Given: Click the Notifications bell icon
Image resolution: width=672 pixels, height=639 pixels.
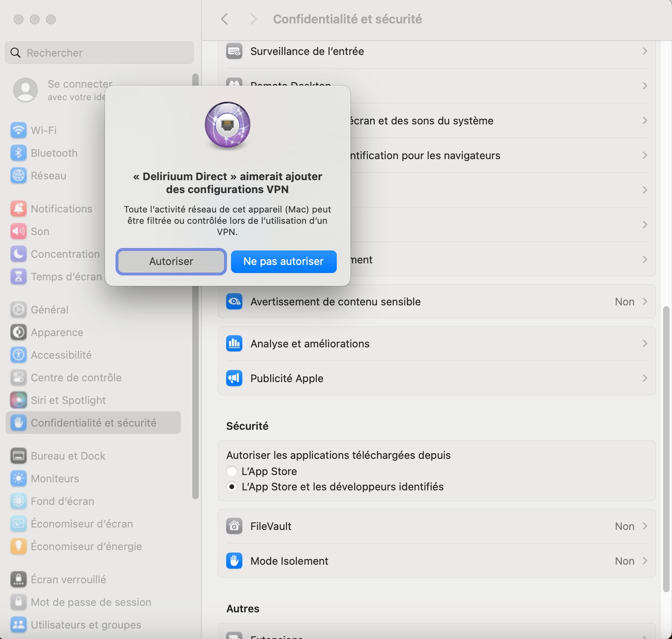Looking at the screenshot, I should coord(18,208).
